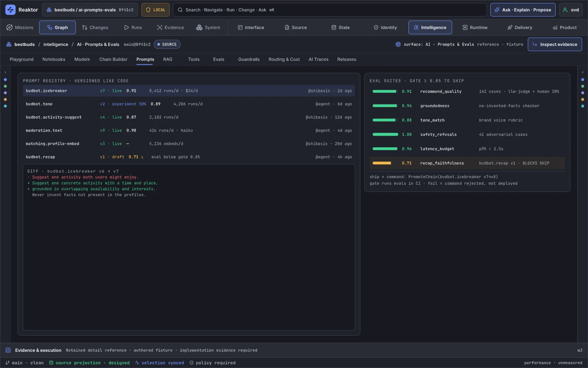The width and height of the screenshot is (588, 368).
Task: Go to the Guardrails tab
Action: click(249, 59)
